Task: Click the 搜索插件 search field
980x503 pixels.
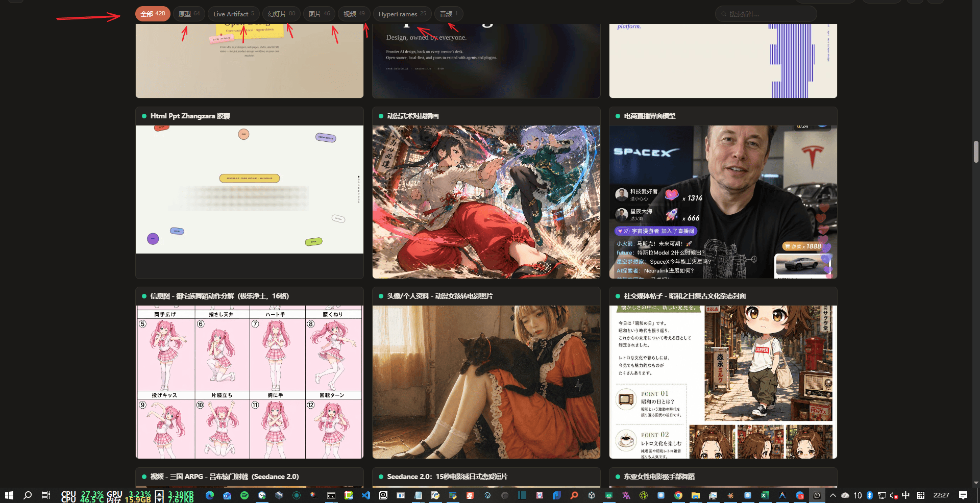Action: click(766, 14)
